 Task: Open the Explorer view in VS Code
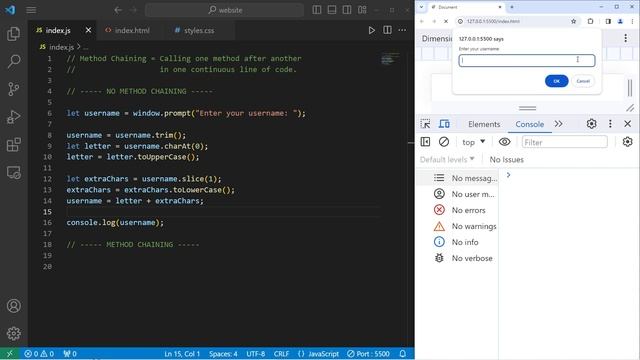13,34
